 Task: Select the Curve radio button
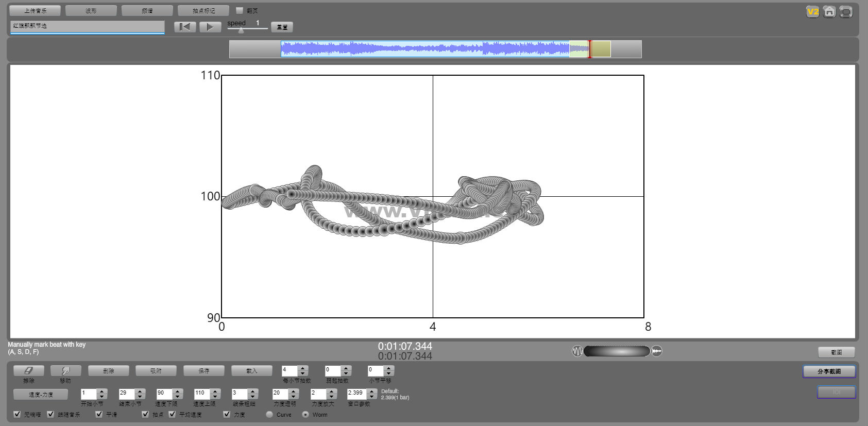[269, 414]
